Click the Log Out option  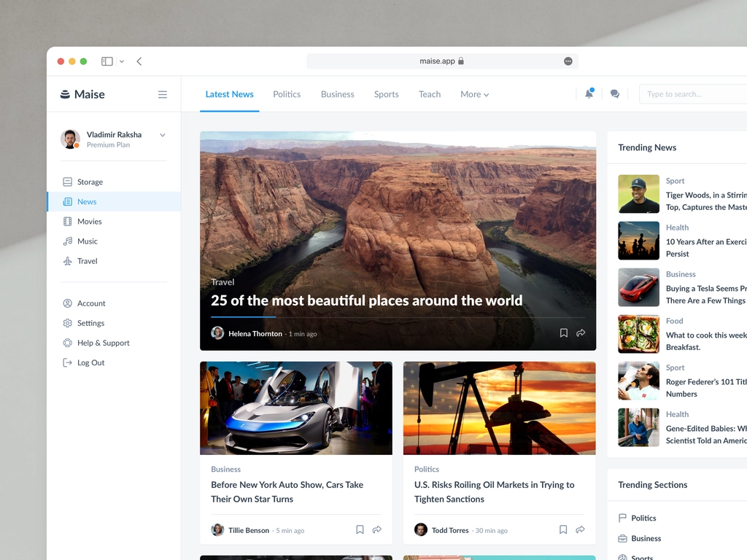pos(90,363)
